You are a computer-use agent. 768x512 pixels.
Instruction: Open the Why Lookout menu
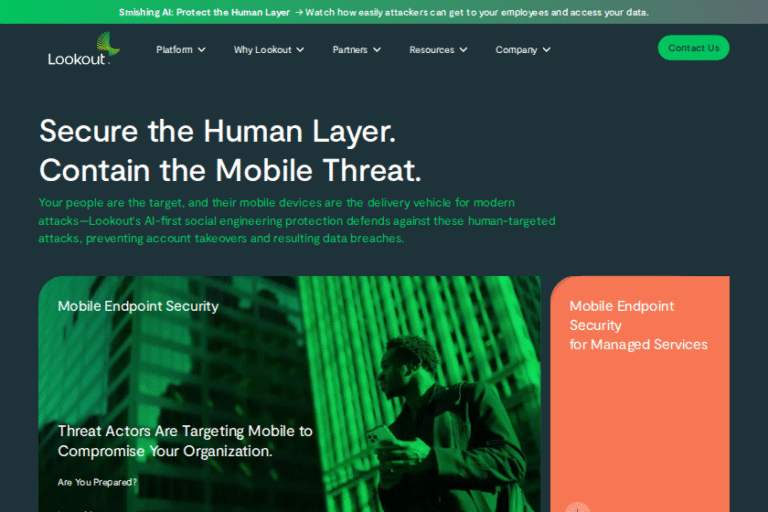269,49
